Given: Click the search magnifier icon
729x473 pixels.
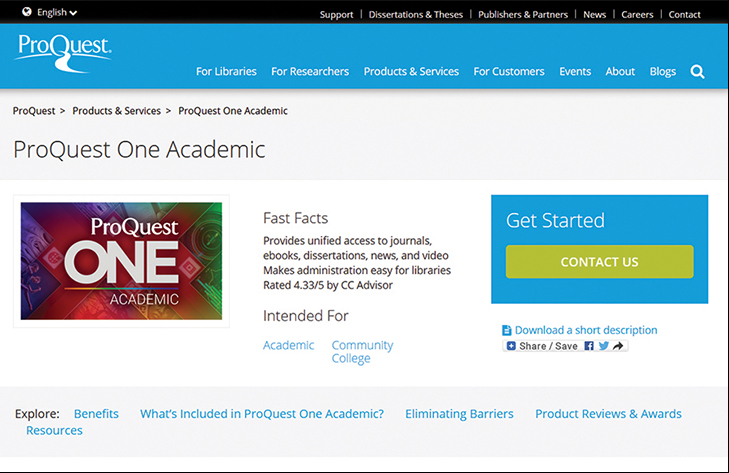Looking at the screenshot, I should pos(697,72).
